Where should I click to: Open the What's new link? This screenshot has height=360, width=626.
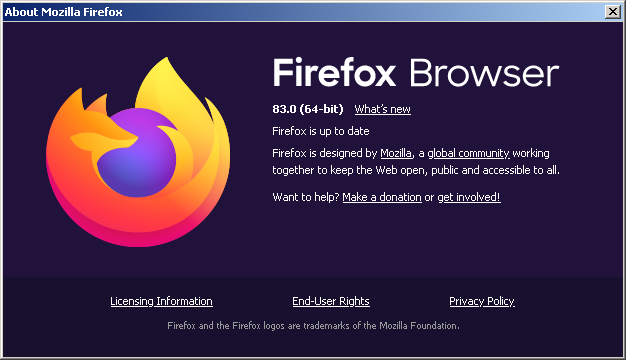(382, 109)
